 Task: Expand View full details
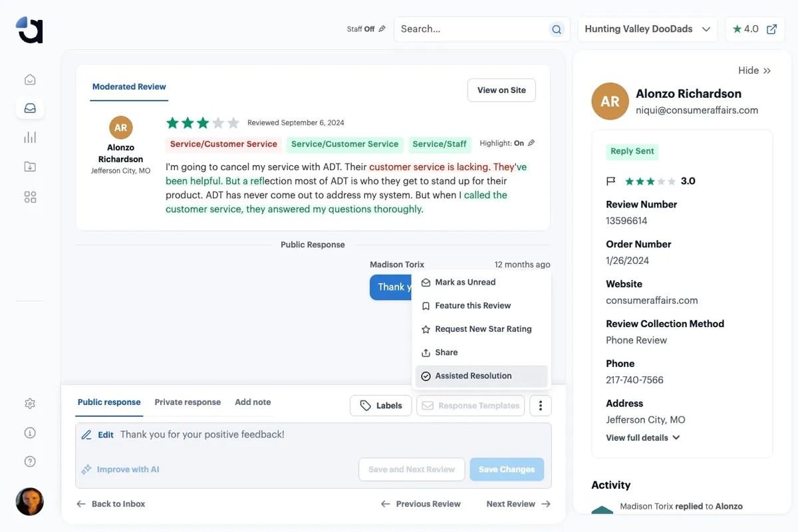pos(643,438)
